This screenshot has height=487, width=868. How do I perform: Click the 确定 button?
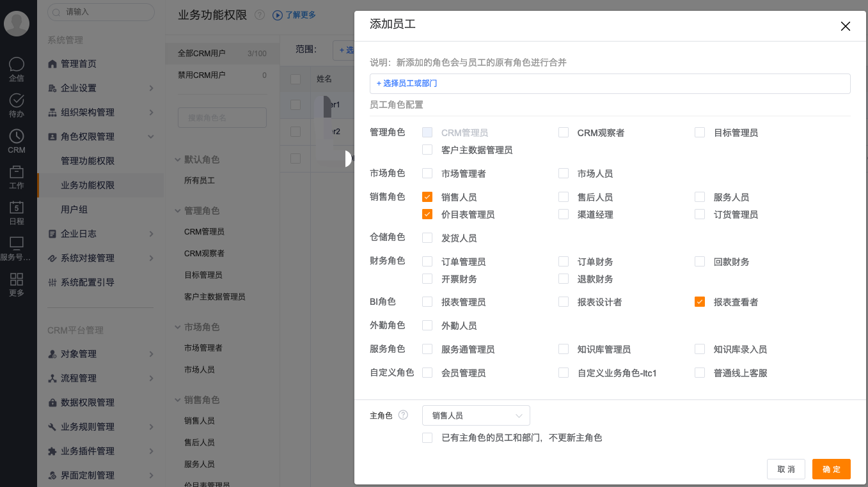[x=832, y=469]
